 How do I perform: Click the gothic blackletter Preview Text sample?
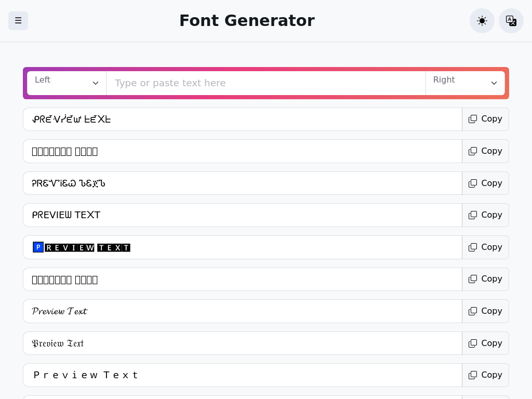[58, 343]
